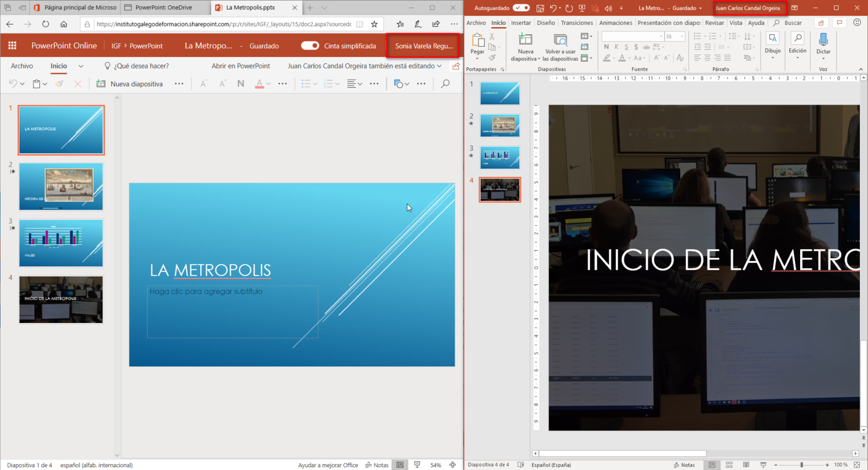Image resolution: width=868 pixels, height=470 pixels.
Task: Open slide sorter view in desktop status bar
Action: (x=729, y=465)
